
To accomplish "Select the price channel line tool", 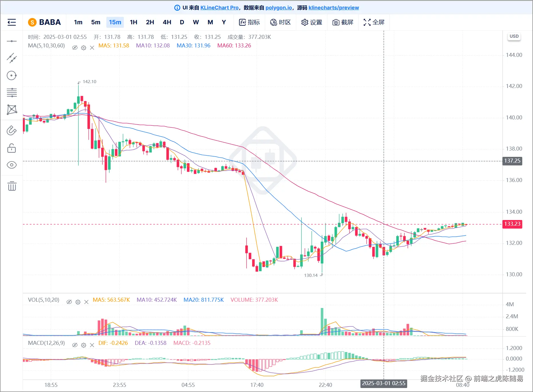I will [x=12, y=58].
